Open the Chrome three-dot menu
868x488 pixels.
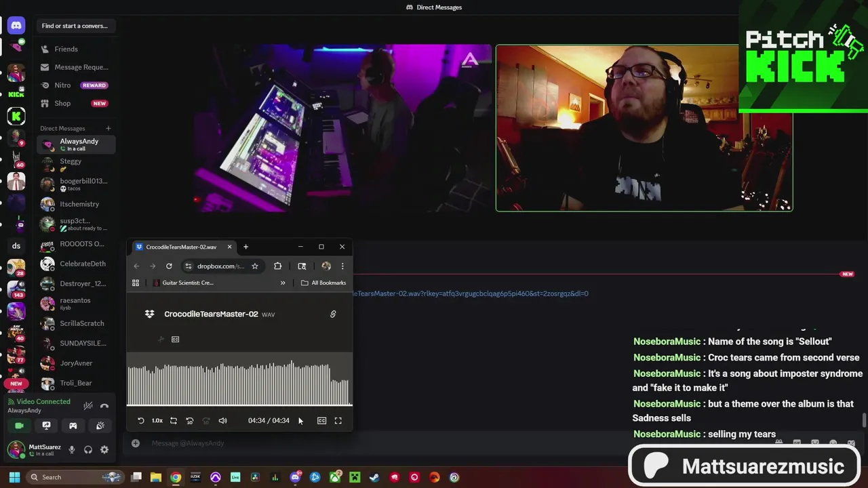click(342, 266)
